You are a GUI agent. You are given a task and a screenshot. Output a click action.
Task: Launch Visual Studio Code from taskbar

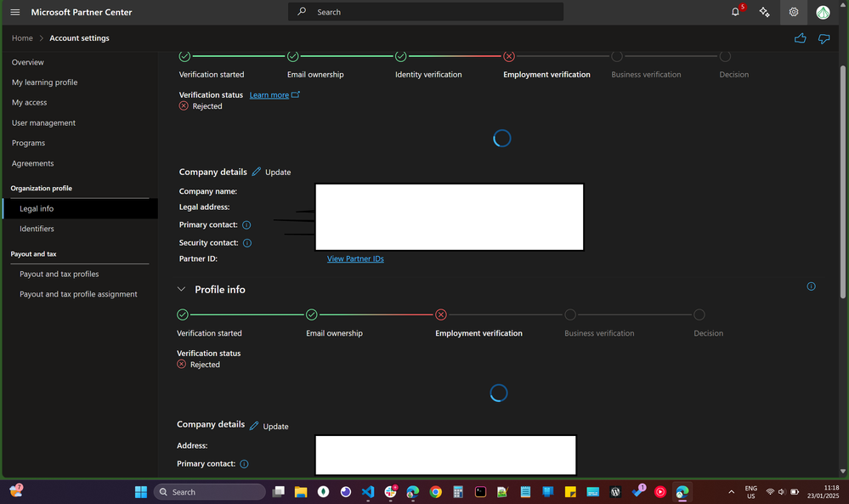(x=368, y=491)
